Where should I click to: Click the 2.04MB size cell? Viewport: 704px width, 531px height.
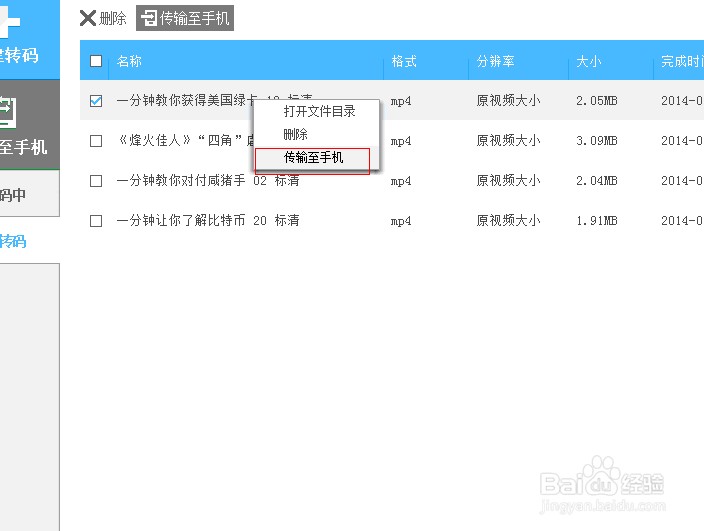pyautogui.click(x=597, y=181)
